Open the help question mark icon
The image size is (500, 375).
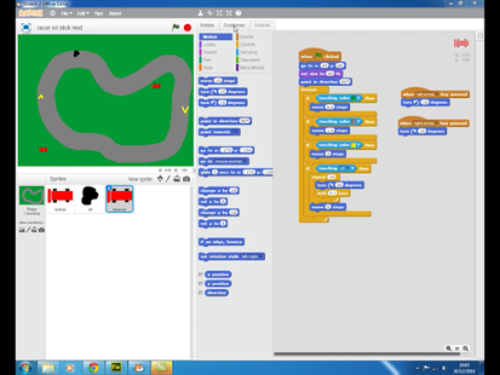238,13
